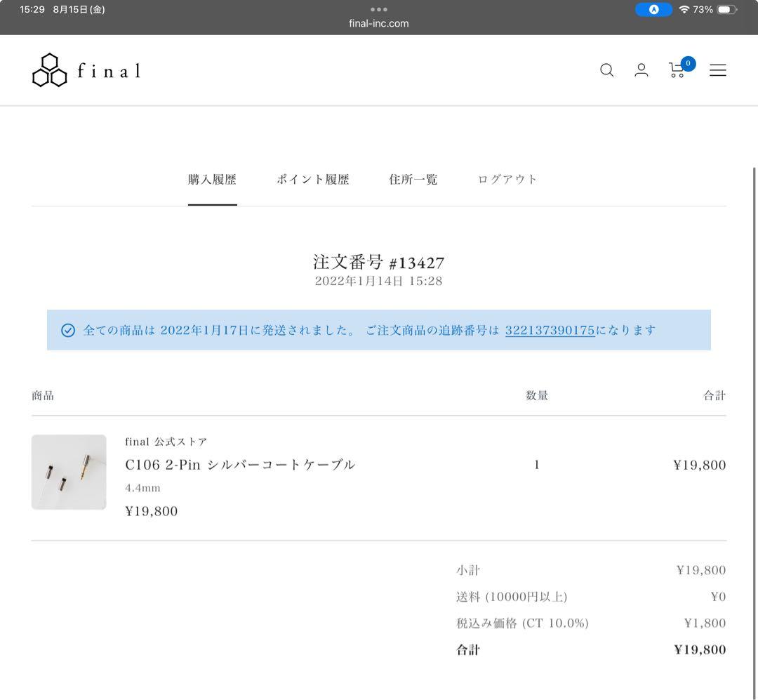
Task: Tap the blue VPN indicator in the status bar
Action: click(653, 9)
